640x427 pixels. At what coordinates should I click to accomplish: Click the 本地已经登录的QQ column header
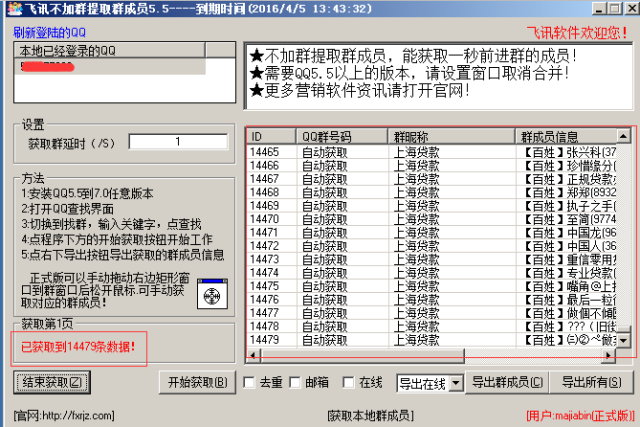click(110, 50)
